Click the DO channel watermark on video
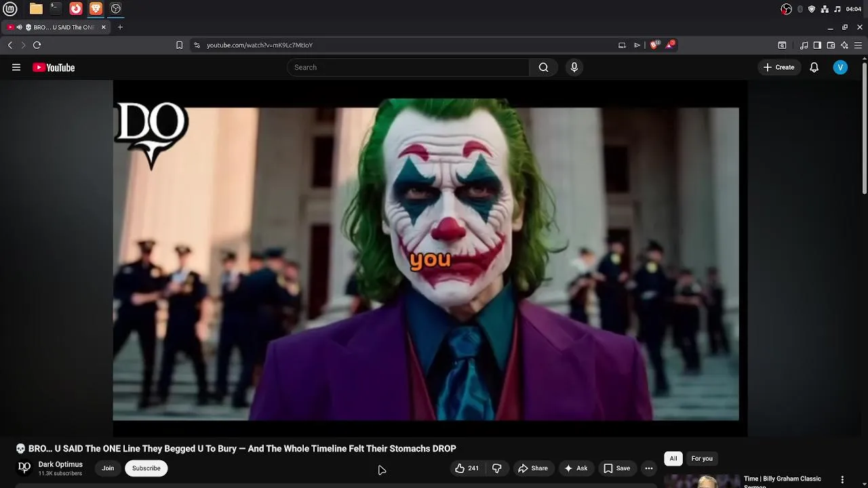868x488 pixels. (152, 136)
